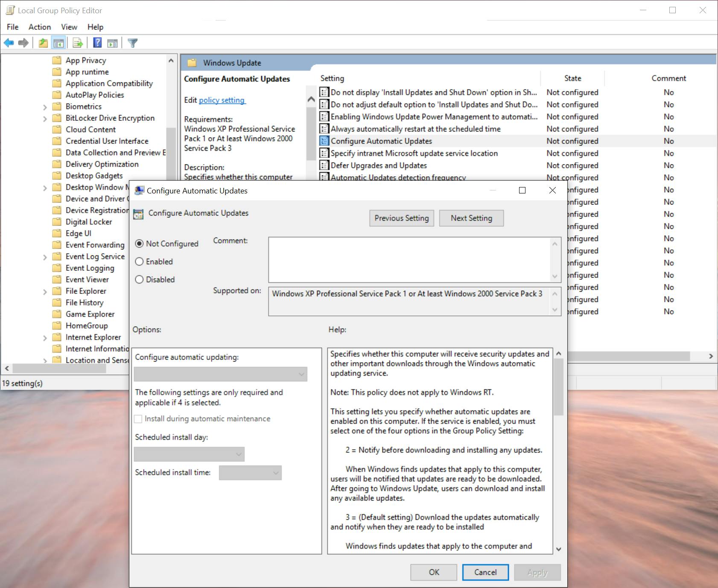
Task: Click the Export List toolbar icon
Action: click(78, 43)
